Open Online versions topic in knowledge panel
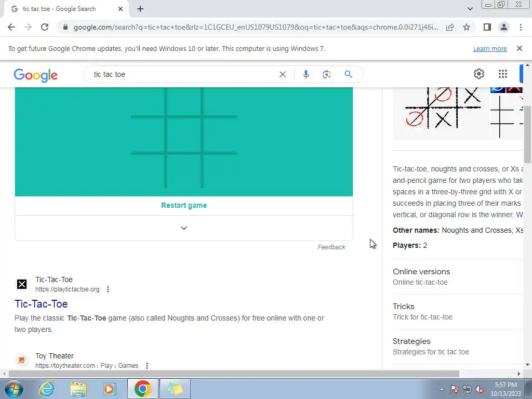Image resolution: width=532 pixels, height=399 pixels. (421, 277)
